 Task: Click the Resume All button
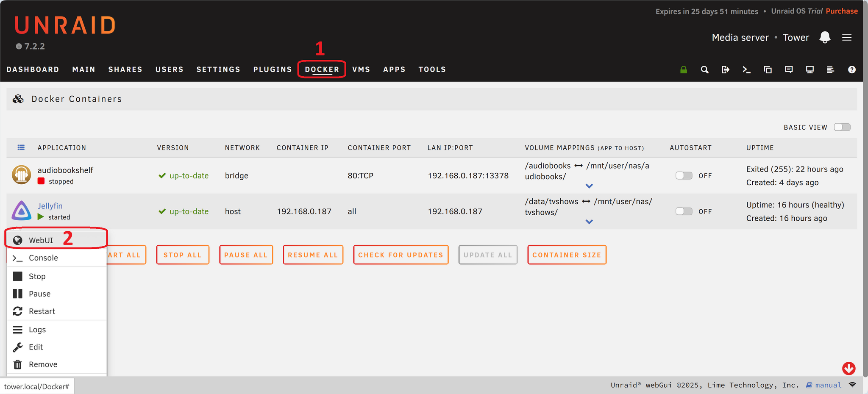[x=313, y=255]
